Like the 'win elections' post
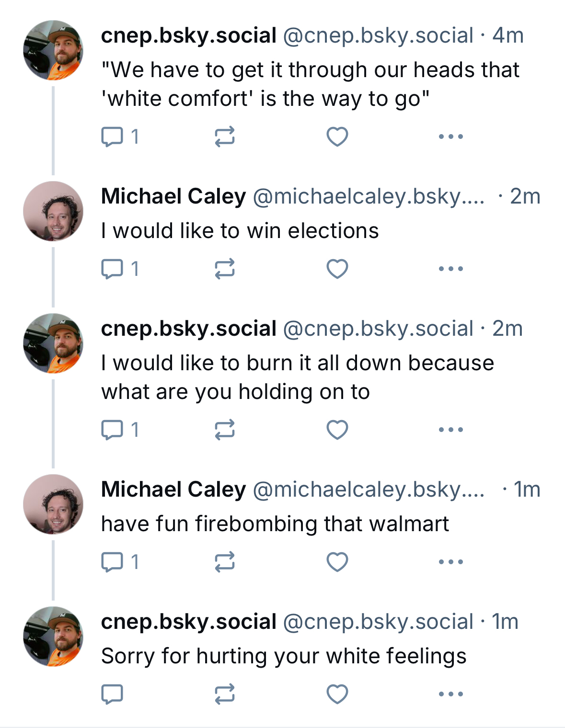565x728 pixels. [x=337, y=269]
